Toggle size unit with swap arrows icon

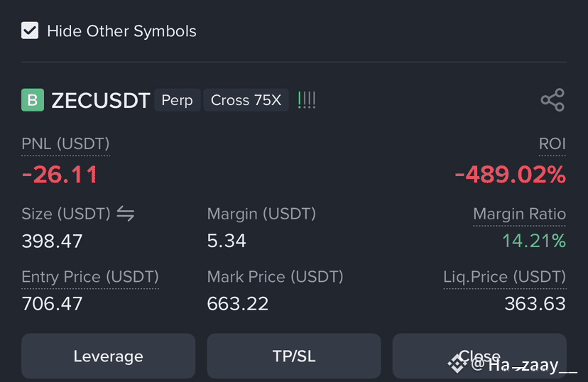(x=125, y=214)
